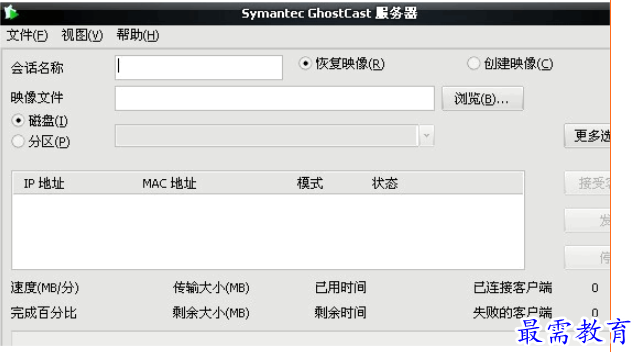
Task: Click the 浏览(B)... browse button
Action: (x=483, y=99)
